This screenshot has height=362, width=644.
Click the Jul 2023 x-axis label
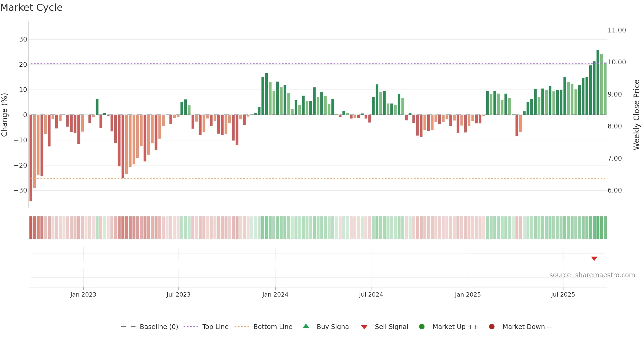[x=178, y=294]
